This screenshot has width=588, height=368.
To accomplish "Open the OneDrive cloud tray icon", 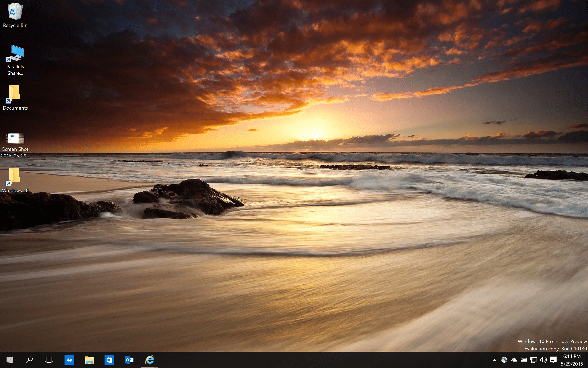I will click(x=514, y=360).
